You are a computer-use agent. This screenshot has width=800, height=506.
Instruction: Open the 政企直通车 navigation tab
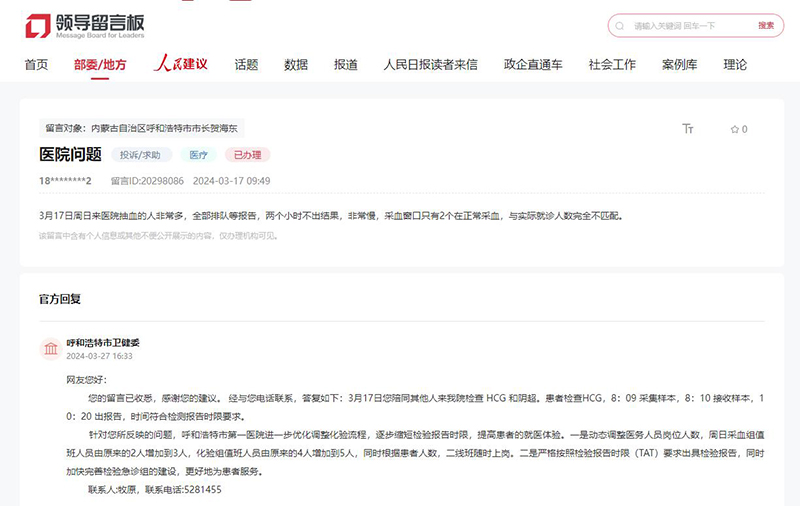(x=533, y=65)
